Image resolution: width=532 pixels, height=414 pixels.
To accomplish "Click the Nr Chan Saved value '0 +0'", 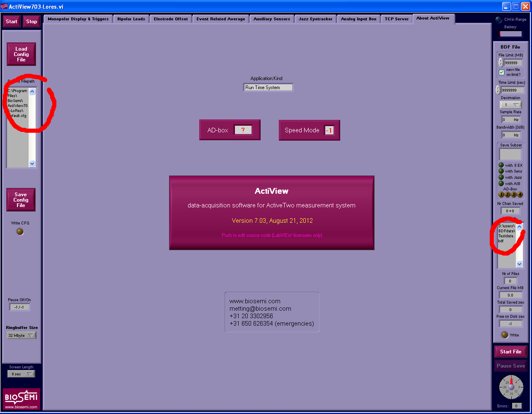I will [x=510, y=211].
